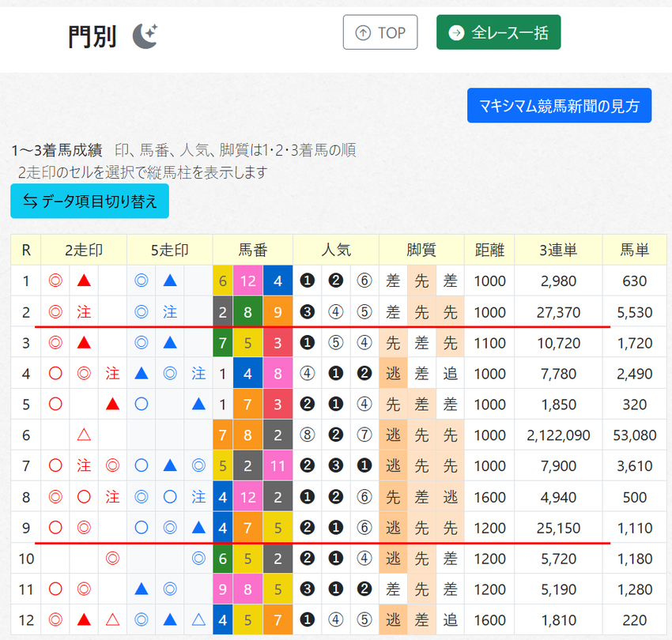Image resolution: width=672 pixels, height=640 pixels.
Task: Click race 4 逃 running style cell
Action: tap(393, 373)
